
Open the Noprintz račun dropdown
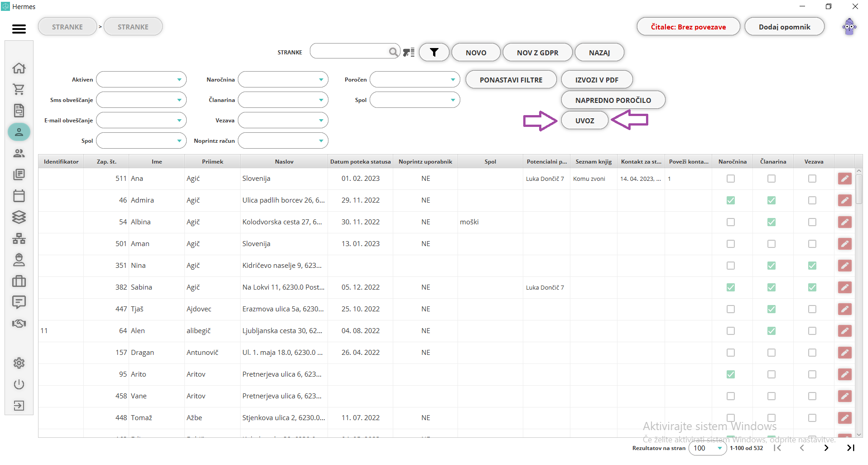click(x=283, y=140)
